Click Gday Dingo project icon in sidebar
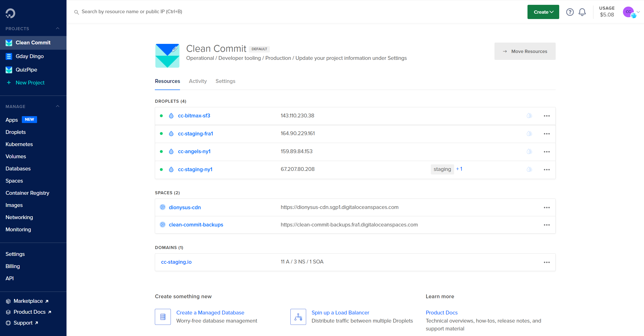Image resolution: width=644 pixels, height=336 pixels. pyautogui.click(x=9, y=56)
